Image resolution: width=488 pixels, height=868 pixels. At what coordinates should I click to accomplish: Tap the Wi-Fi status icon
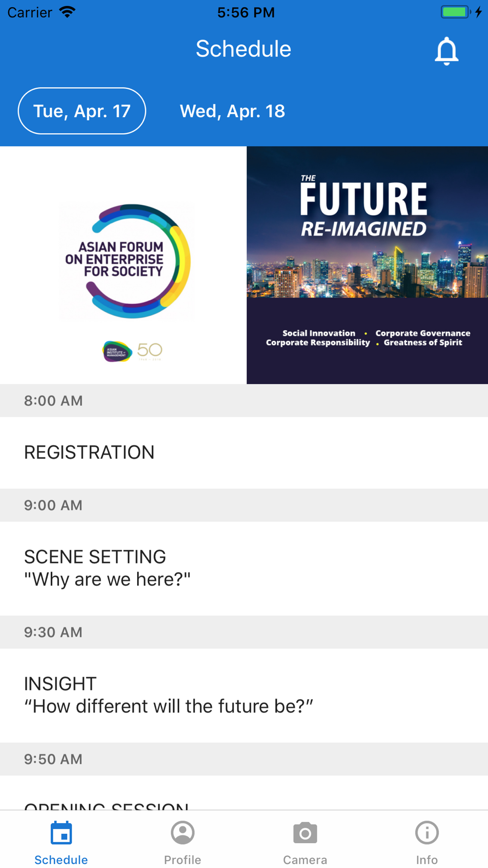67,12
